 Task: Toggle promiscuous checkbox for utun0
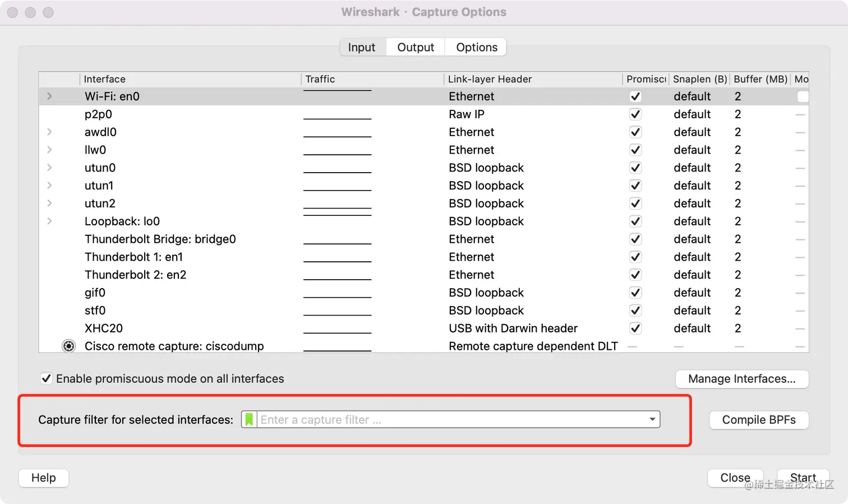point(635,168)
